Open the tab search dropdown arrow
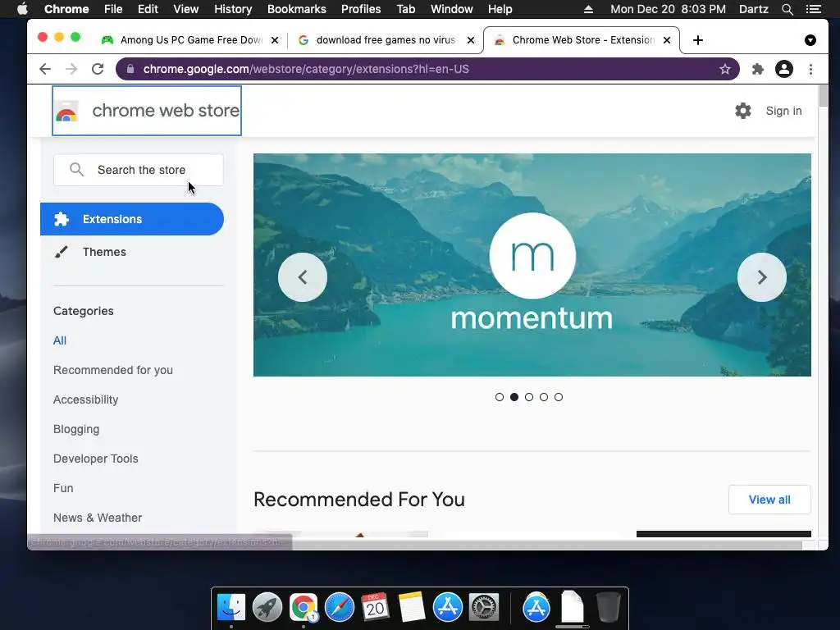Screen dimensions: 840x630 pos(810,40)
